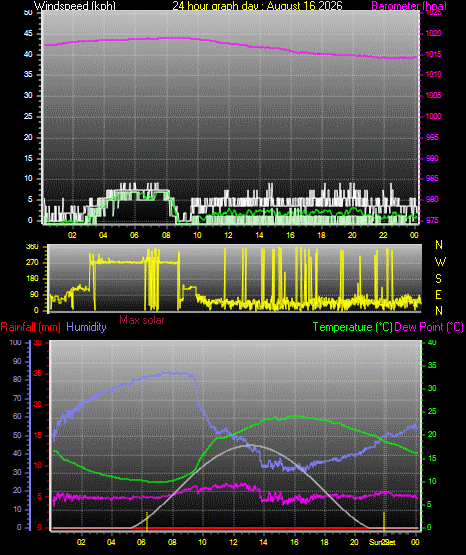Screen dimensions: 466x555
Task: Click the Max solar legend label
Action: pos(142,320)
